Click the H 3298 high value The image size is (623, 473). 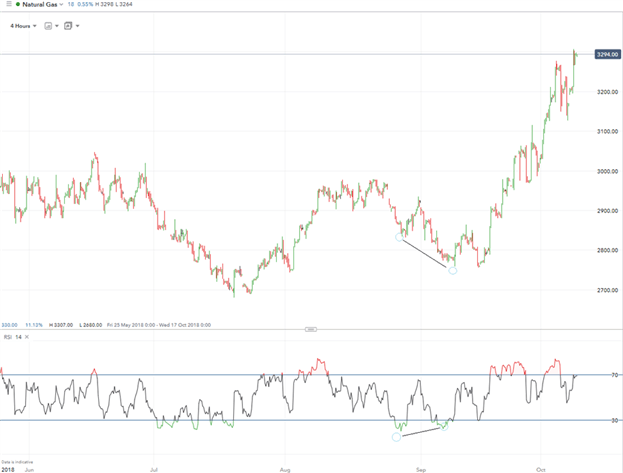pos(104,4)
